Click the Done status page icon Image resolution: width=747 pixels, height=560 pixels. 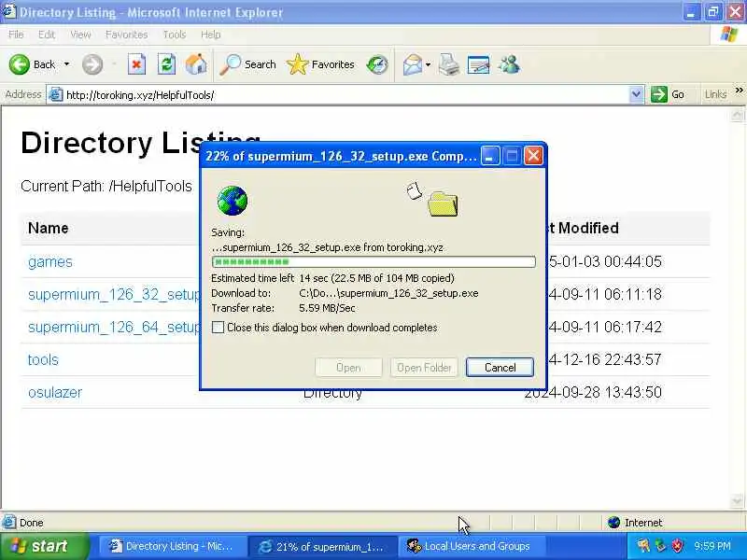coord(9,523)
